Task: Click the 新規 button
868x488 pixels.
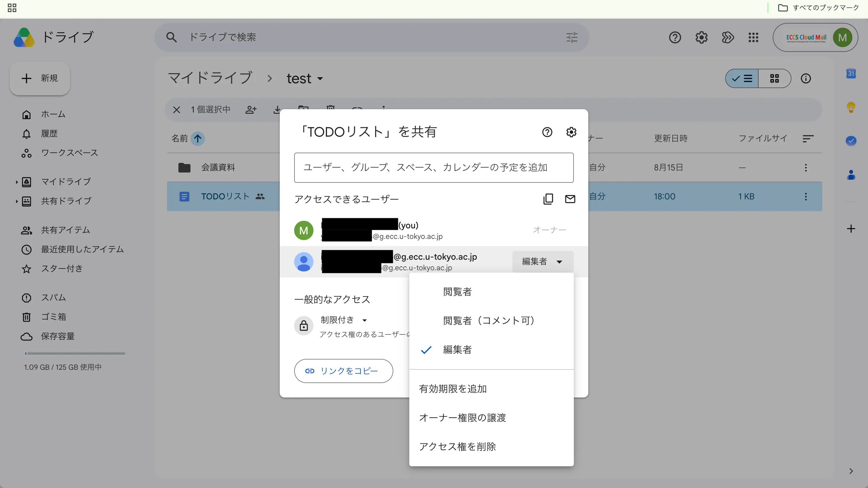Action: (40, 78)
